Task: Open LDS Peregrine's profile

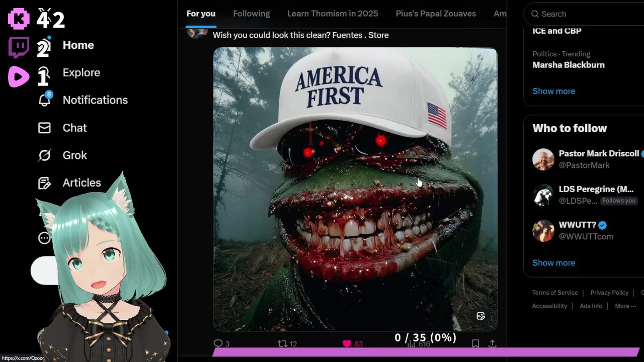Action: point(596,189)
